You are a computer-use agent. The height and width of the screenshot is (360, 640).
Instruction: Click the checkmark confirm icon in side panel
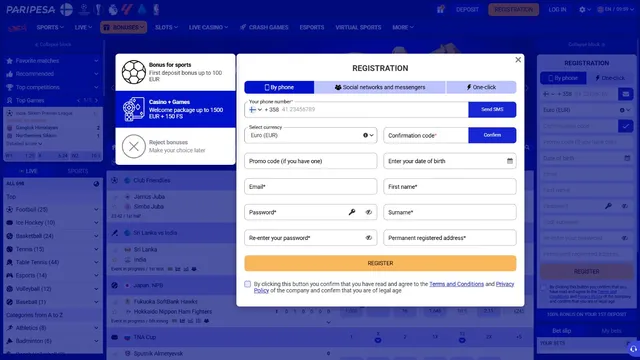(625, 126)
